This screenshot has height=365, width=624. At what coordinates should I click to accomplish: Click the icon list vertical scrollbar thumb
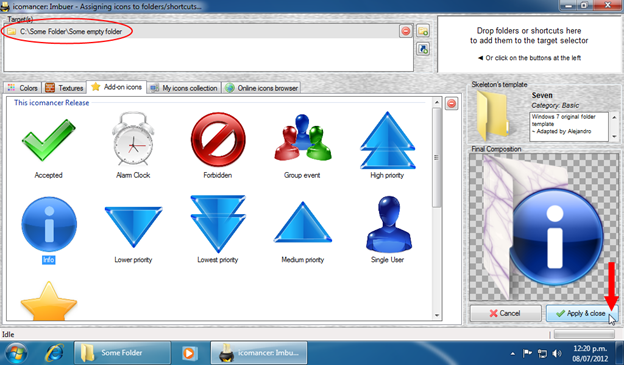437,158
